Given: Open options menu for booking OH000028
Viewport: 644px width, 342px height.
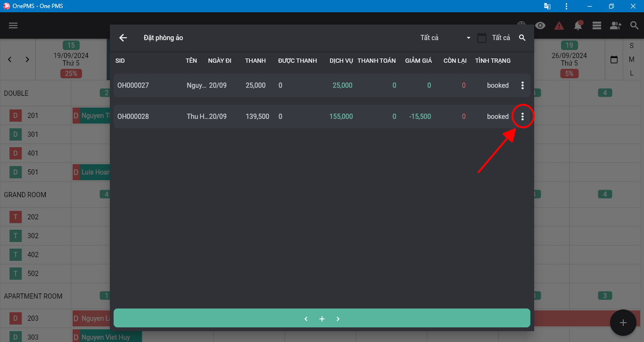Looking at the screenshot, I should click(x=522, y=117).
